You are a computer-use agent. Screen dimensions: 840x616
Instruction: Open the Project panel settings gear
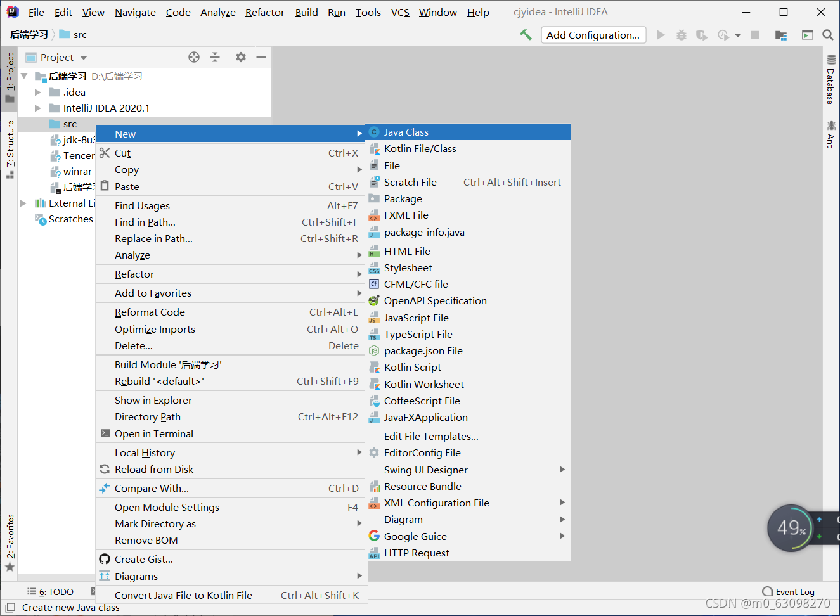pyautogui.click(x=240, y=57)
